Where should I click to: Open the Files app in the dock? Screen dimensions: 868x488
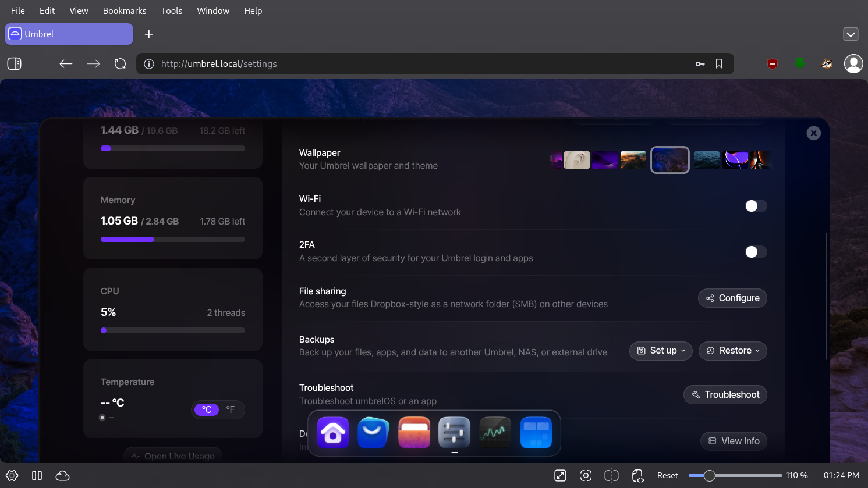tap(414, 433)
